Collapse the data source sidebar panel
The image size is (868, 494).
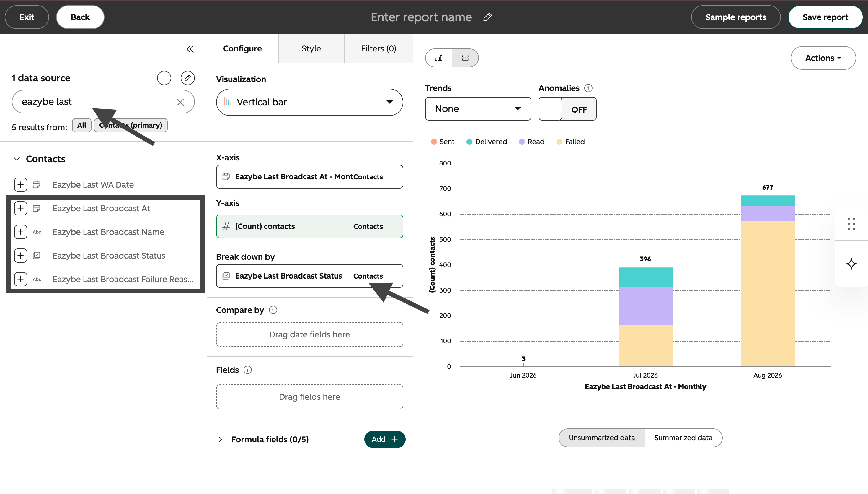point(190,49)
